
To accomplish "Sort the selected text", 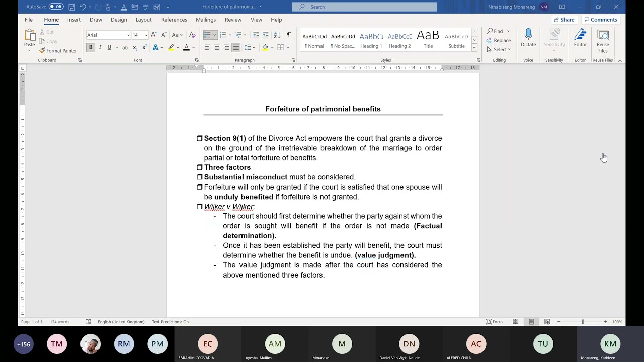I will [x=277, y=35].
